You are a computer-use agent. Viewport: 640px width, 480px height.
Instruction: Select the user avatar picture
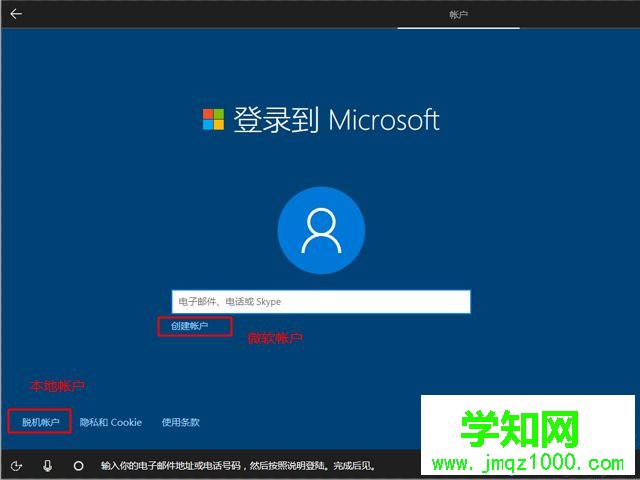pyautogui.click(x=321, y=230)
